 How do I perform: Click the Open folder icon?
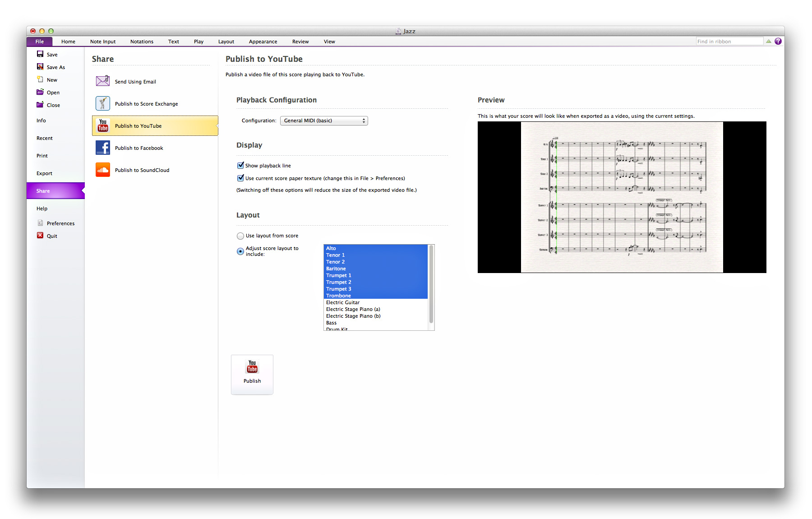(x=40, y=92)
